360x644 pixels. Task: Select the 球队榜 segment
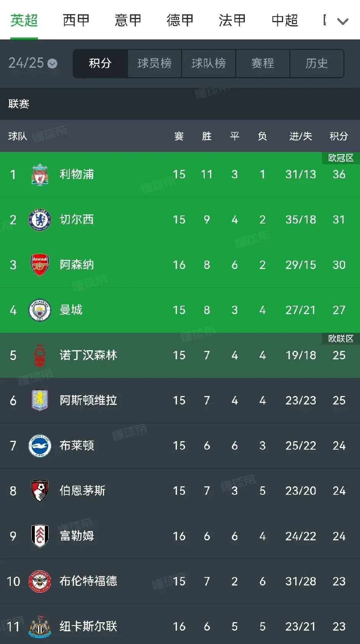(209, 63)
